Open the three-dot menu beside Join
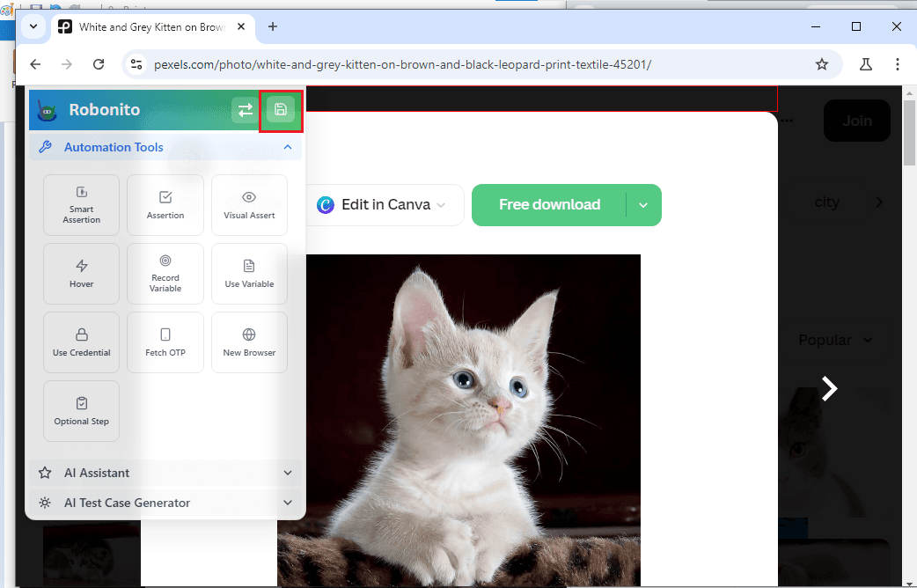The image size is (917, 588). point(787,121)
